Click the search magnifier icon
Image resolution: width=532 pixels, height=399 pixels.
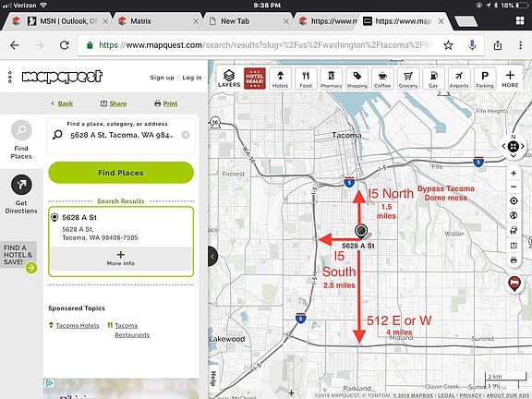57,135
